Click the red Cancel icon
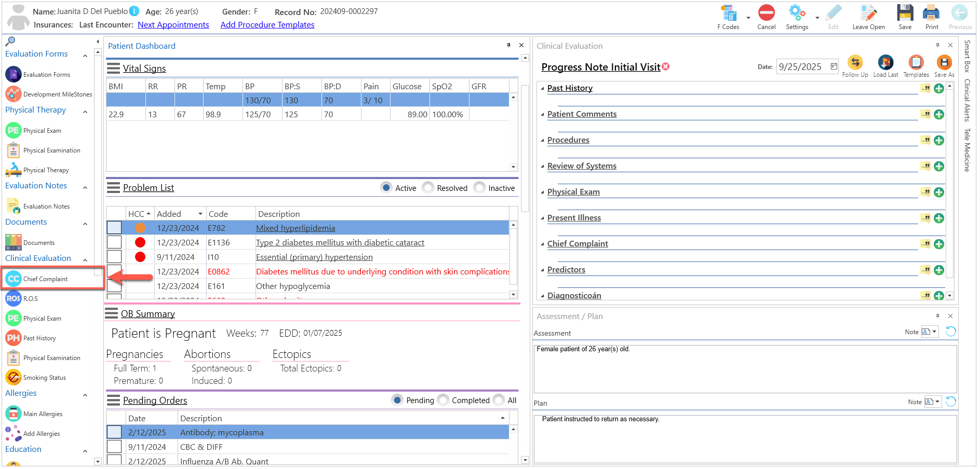Screen dimensions: 980x469 point(766,13)
